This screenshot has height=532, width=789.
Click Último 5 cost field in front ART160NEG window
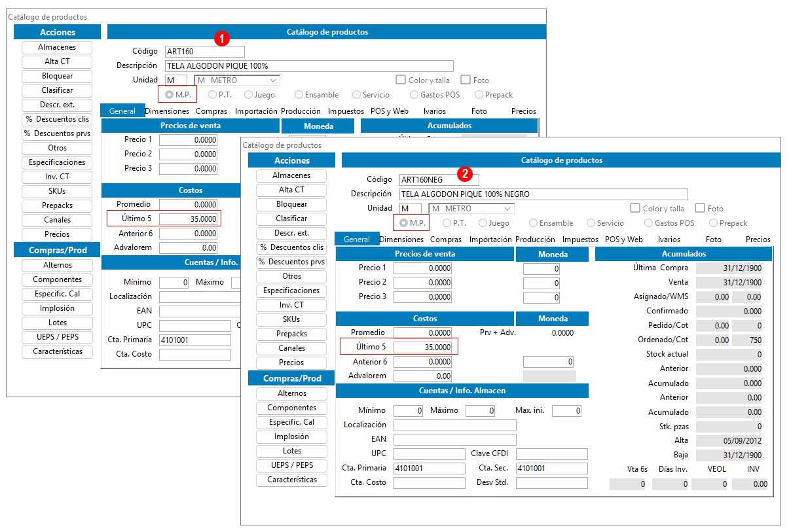(x=422, y=347)
